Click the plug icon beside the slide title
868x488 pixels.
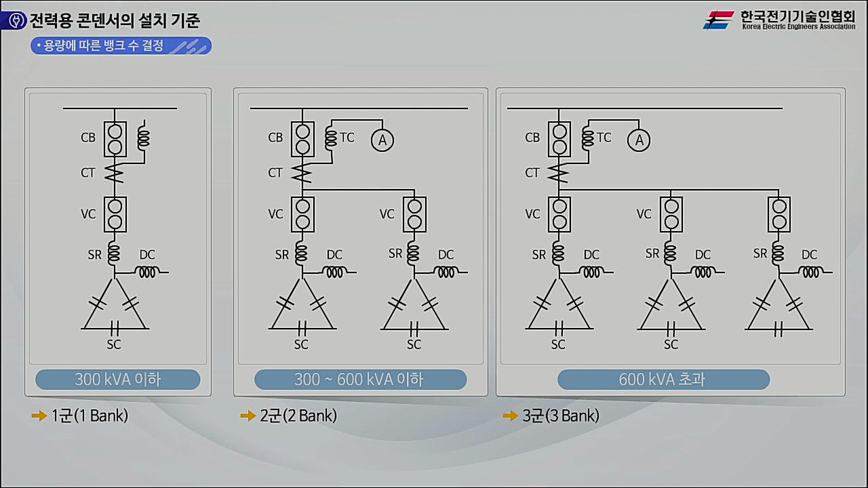coord(14,21)
